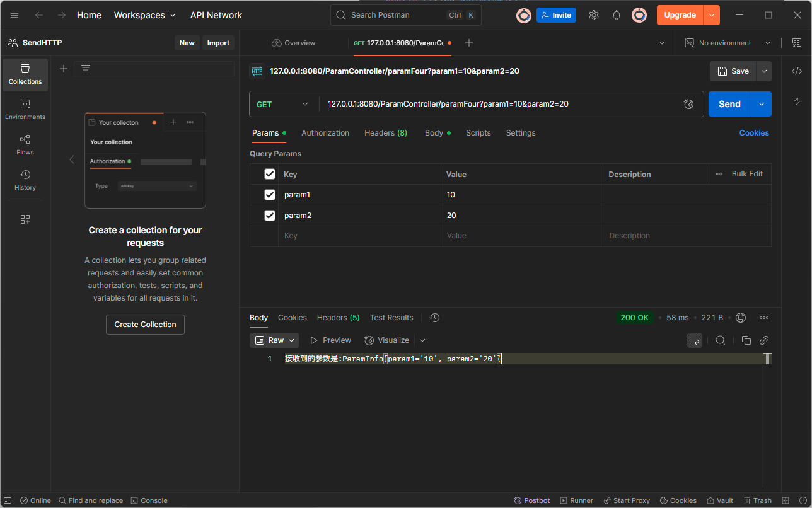Open the tabs list chevron
The width and height of the screenshot is (812, 508).
click(x=662, y=43)
